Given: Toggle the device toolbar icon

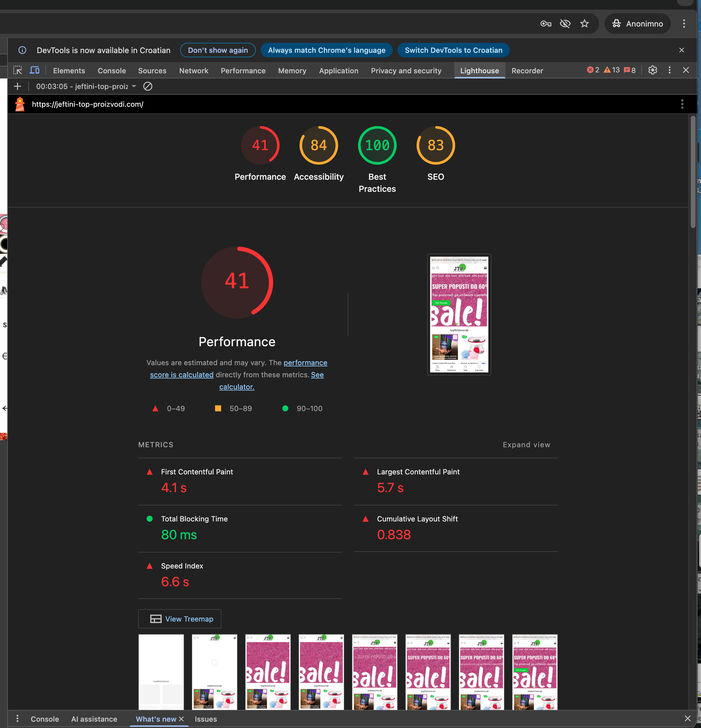Looking at the screenshot, I should coord(35,70).
